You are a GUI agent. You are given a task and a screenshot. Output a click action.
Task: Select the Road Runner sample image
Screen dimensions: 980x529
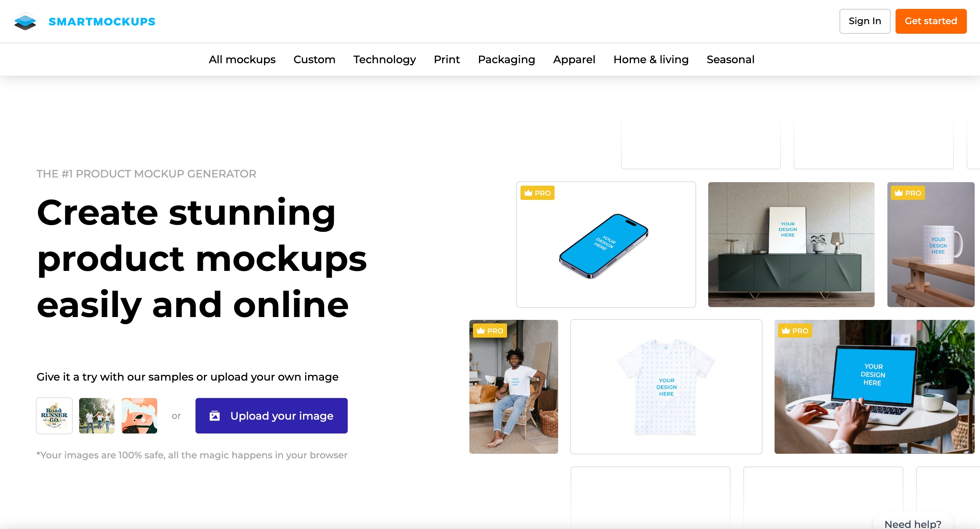[54, 415]
